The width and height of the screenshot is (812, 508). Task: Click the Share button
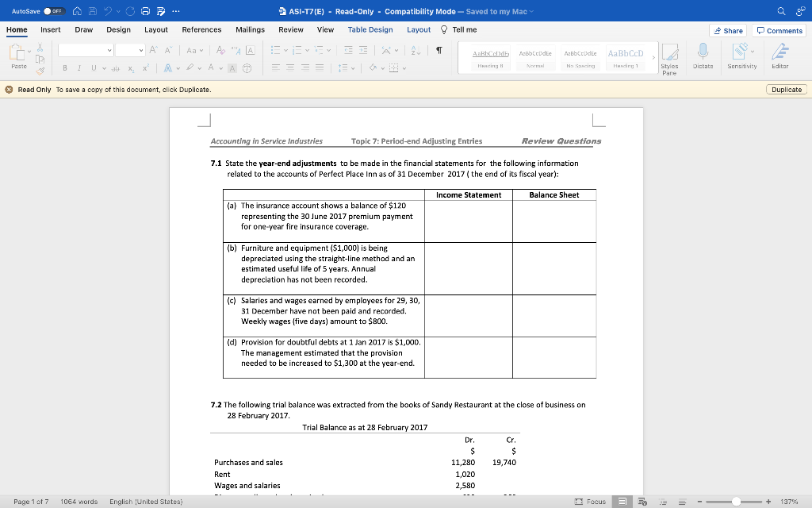(727, 29)
